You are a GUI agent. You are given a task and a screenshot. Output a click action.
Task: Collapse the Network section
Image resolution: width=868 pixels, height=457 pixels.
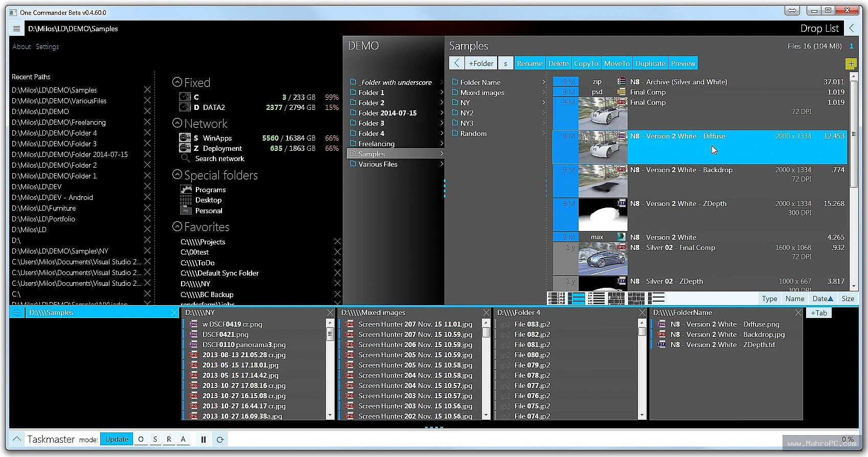click(x=177, y=123)
